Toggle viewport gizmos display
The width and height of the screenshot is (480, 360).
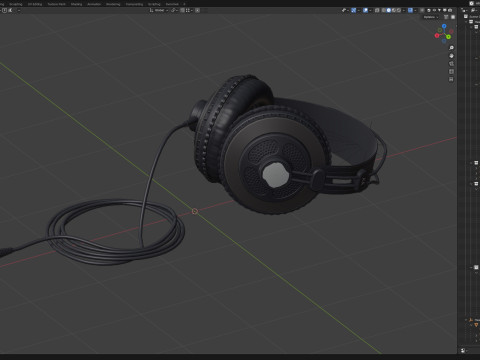353,10
